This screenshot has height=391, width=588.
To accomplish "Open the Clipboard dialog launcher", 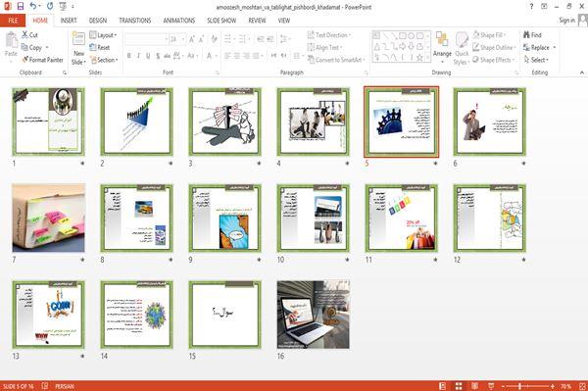I will click(65, 73).
